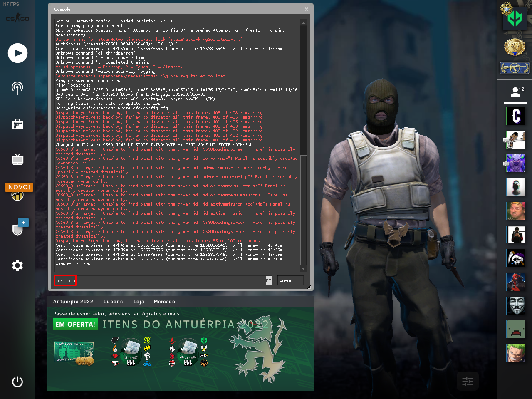
Task: Switch to the Cupons tab
Action: pos(113,302)
